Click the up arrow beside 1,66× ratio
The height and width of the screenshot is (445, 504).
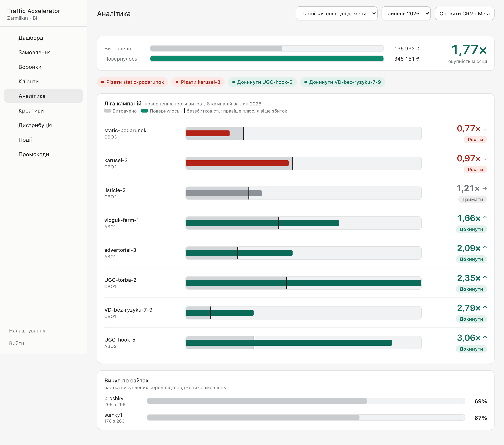tap(485, 218)
